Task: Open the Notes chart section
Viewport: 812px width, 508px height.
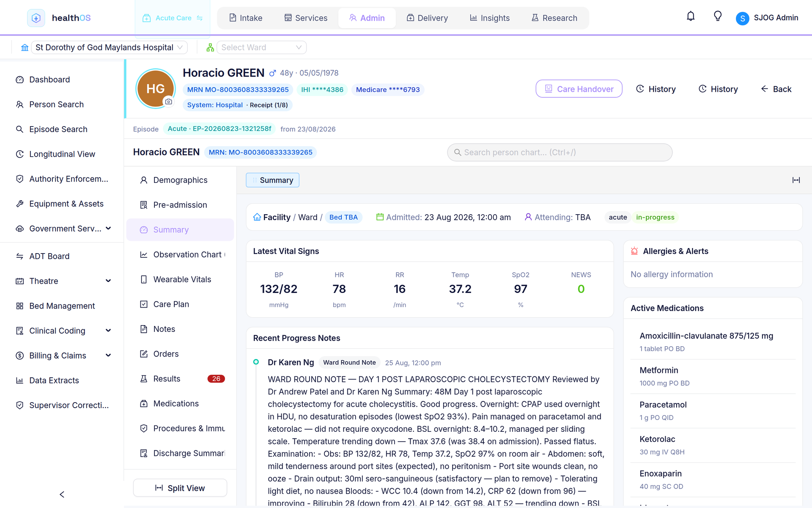Action: pyautogui.click(x=180, y=329)
